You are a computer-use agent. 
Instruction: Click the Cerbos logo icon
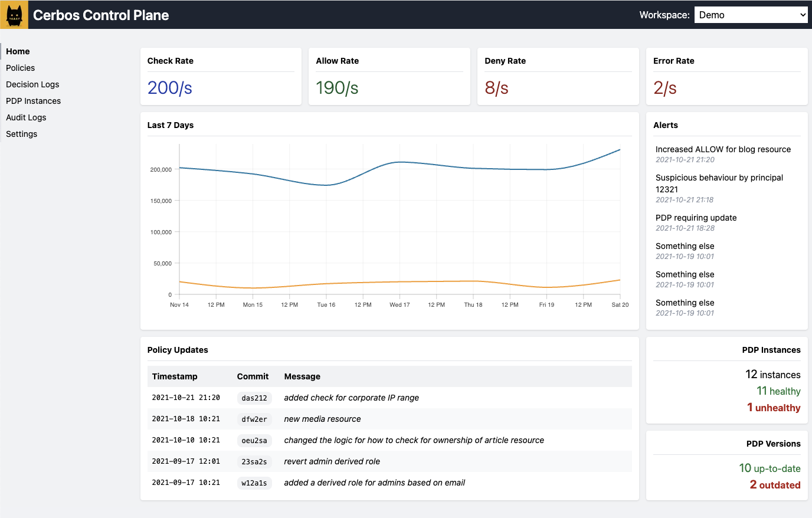14,15
